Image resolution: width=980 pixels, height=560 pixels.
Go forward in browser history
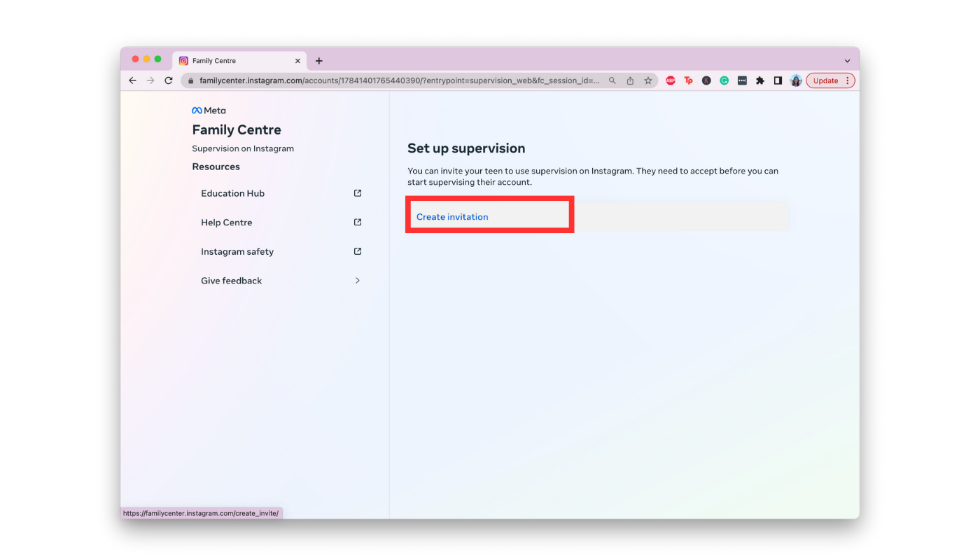click(150, 80)
